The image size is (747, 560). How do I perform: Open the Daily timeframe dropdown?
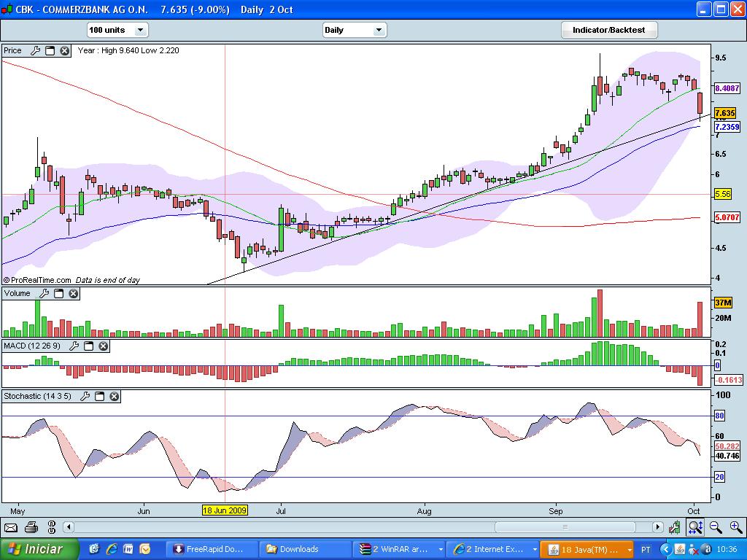tap(355, 30)
